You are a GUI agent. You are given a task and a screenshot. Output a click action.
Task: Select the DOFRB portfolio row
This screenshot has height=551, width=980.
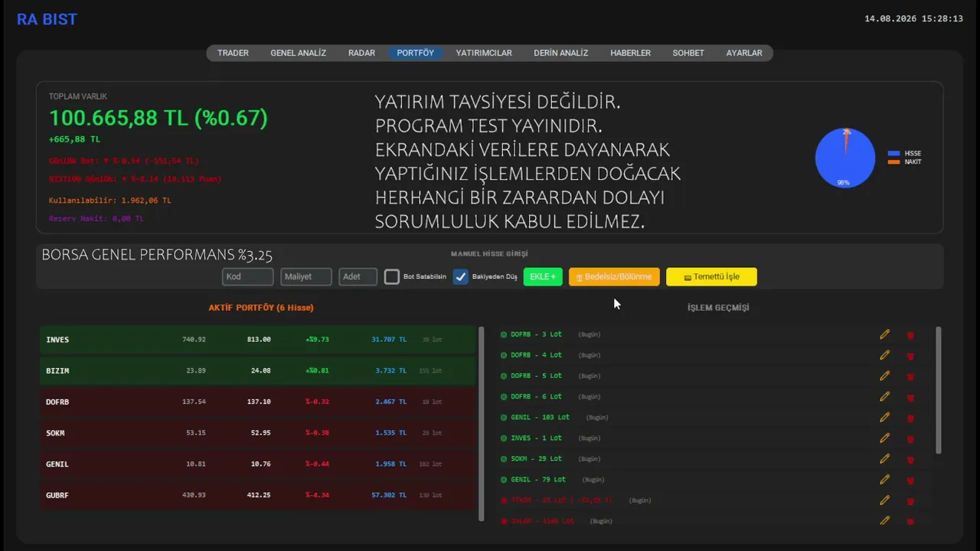click(x=258, y=402)
